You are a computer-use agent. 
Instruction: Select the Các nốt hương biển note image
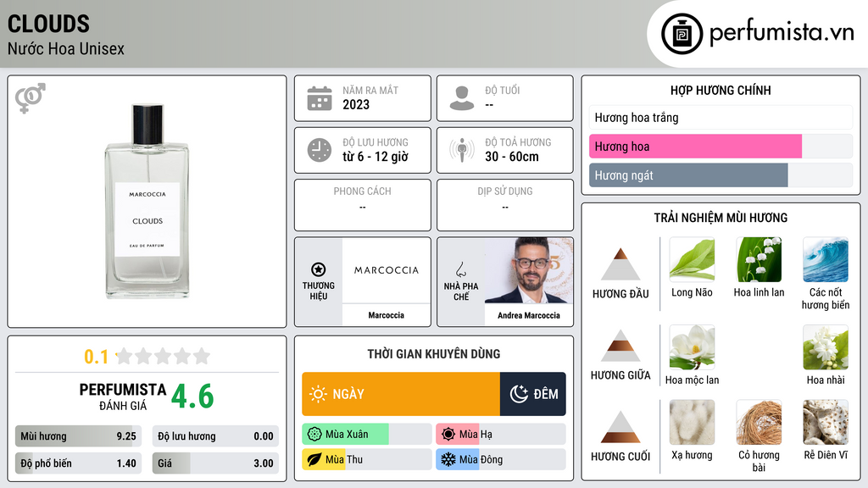[826, 259]
